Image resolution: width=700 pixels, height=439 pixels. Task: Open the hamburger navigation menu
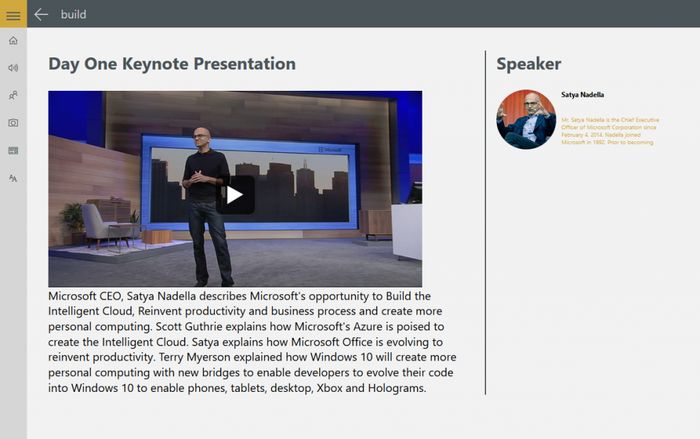[13, 14]
